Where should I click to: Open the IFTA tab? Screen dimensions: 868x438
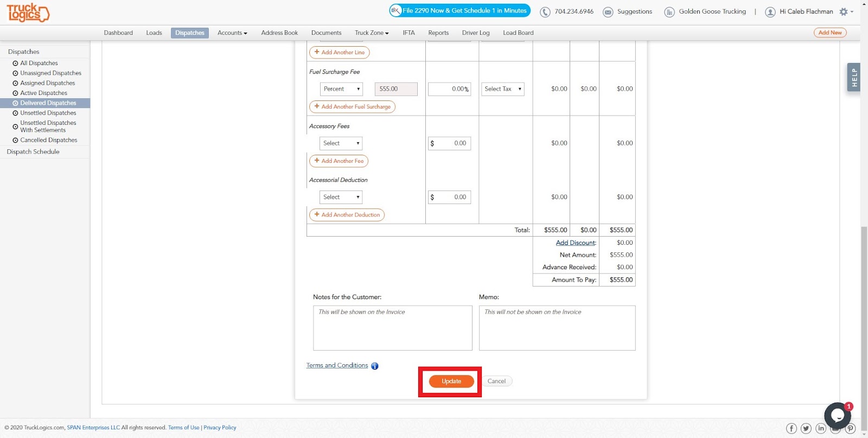tap(409, 33)
